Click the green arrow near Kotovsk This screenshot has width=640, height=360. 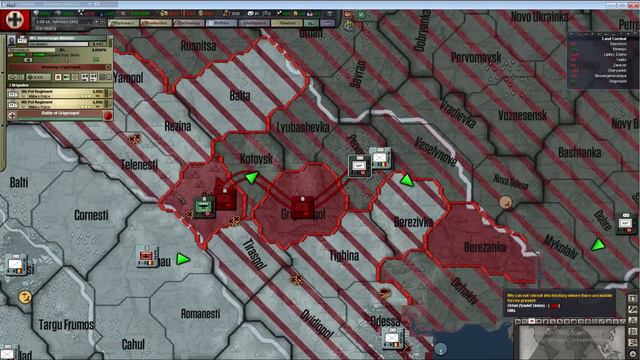point(251,178)
